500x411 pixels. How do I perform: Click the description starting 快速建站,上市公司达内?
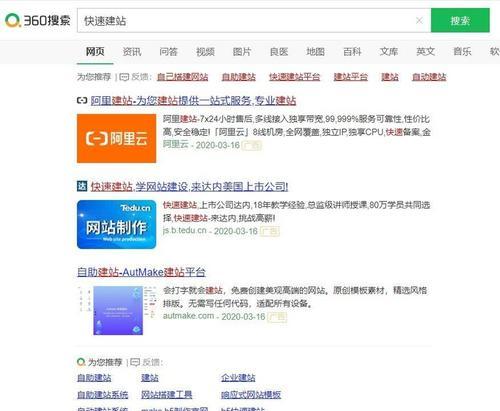point(296,212)
